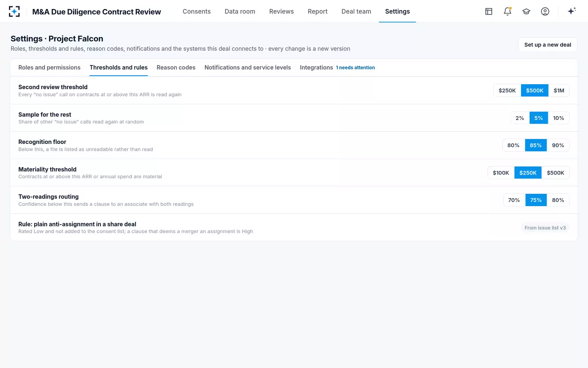Select 85% for Recognition floor
The height and width of the screenshot is (368, 588).
coord(536,145)
